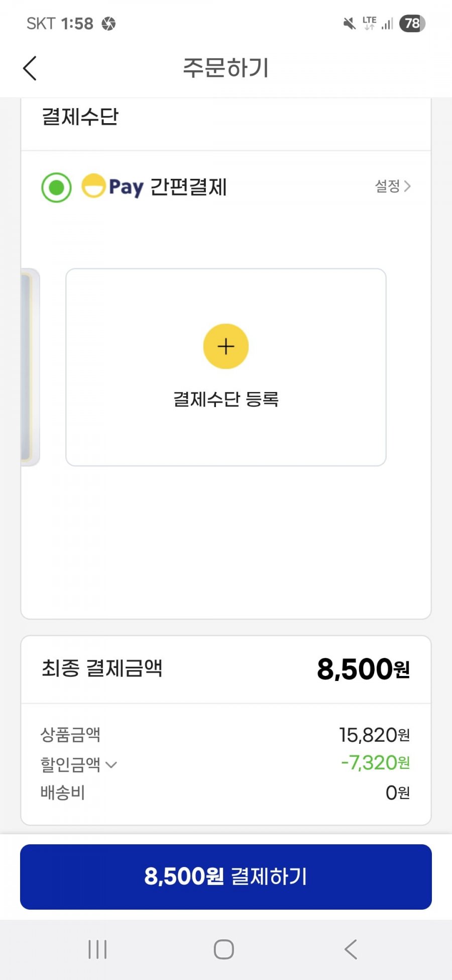Select the partially visible previous payment card
This screenshot has height=980, width=452.
coord(30,367)
